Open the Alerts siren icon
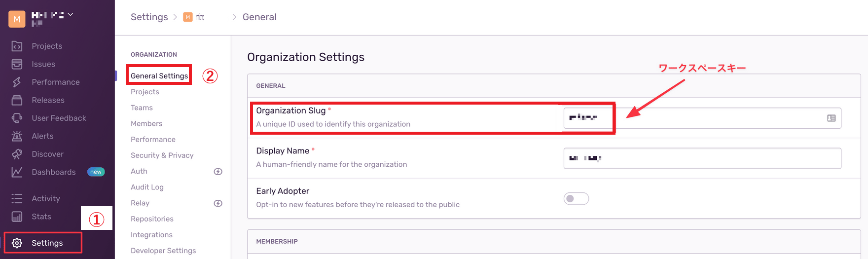The height and width of the screenshot is (259, 868). point(17,136)
